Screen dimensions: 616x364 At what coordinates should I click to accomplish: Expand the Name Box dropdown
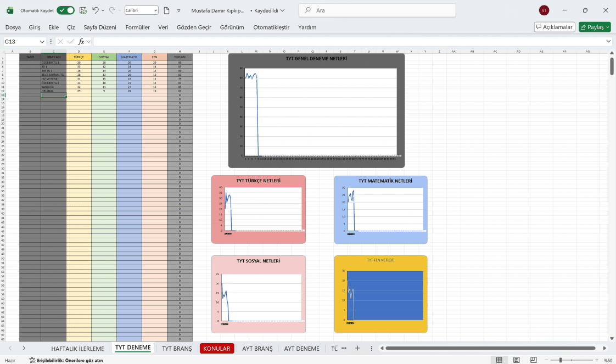[42, 42]
